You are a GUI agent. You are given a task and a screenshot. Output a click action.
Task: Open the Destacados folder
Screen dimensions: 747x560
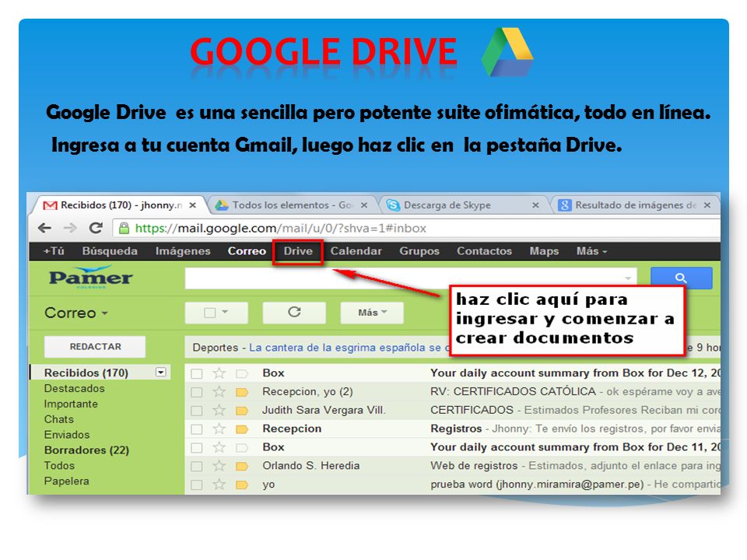pyautogui.click(x=75, y=388)
